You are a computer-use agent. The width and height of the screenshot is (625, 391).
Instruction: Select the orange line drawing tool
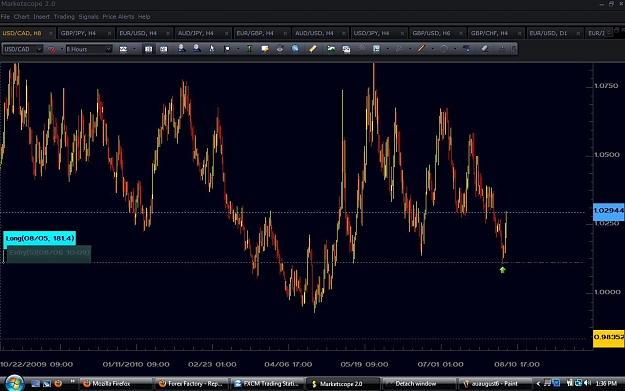click(421, 49)
